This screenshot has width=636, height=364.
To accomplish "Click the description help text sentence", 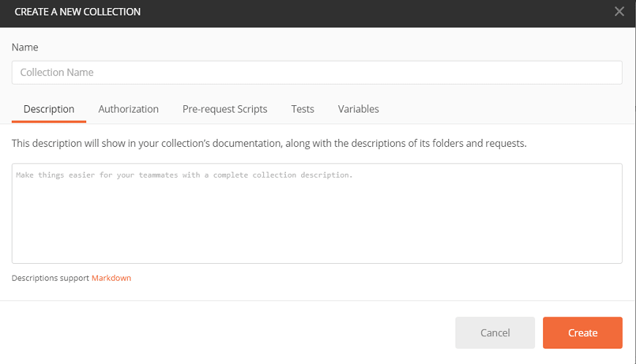I will tap(269, 143).
